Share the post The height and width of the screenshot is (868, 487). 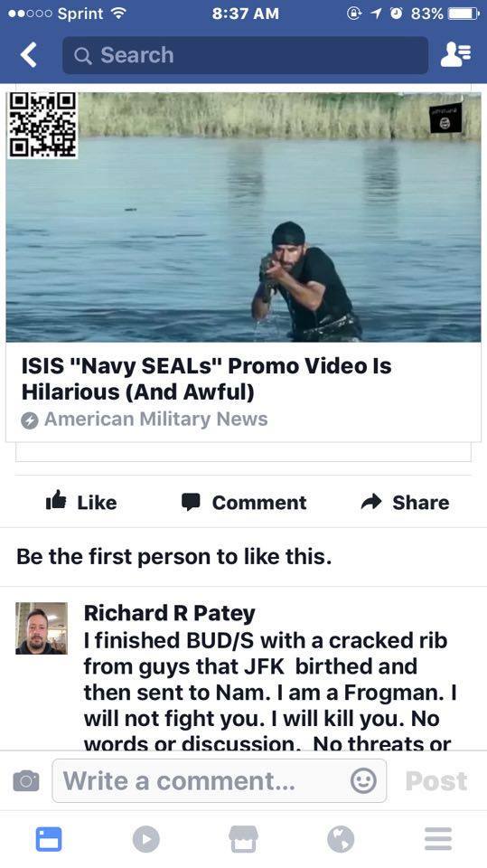click(405, 502)
